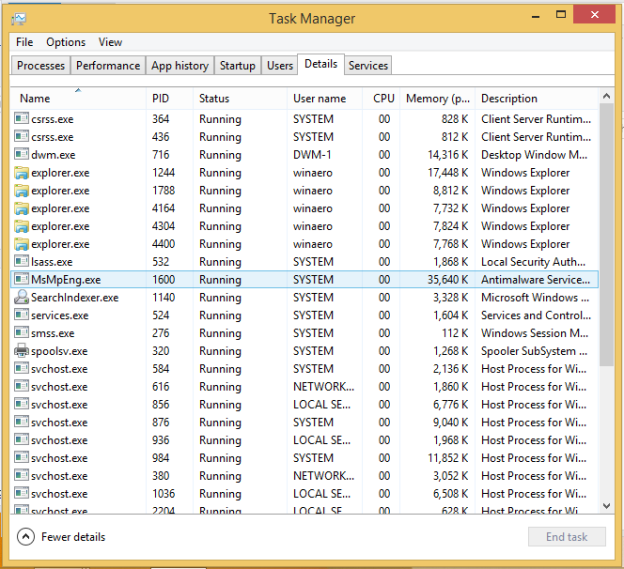This screenshot has height=569, width=624.
Task: Select the Details tab
Action: pos(321,64)
